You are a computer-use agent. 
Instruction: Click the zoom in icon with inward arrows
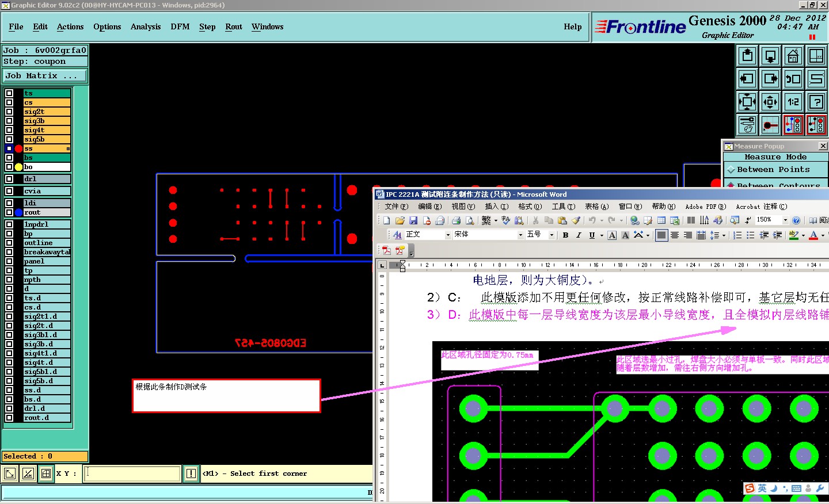pyautogui.click(x=747, y=102)
